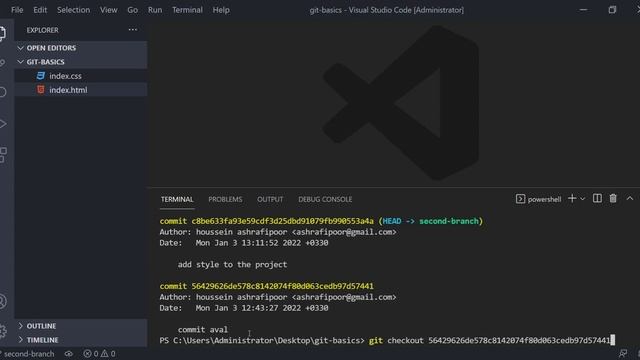This screenshot has width=640, height=360.
Task: Collapse the Open Editors section
Action: point(81,48)
